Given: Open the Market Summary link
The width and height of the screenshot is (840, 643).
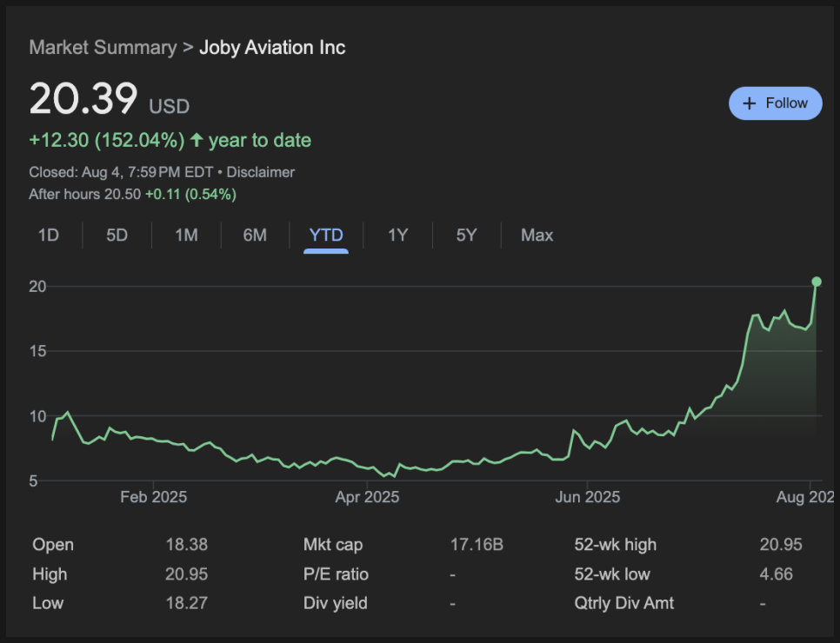Looking at the screenshot, I should point(103,48).
